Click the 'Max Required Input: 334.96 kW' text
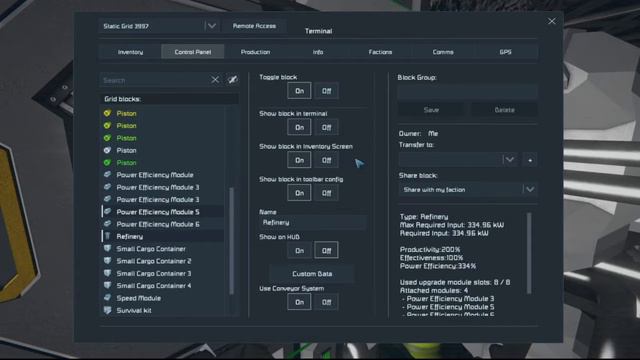Screen dimensions: 640x360 pyautogui.click(x=452, y=225)
